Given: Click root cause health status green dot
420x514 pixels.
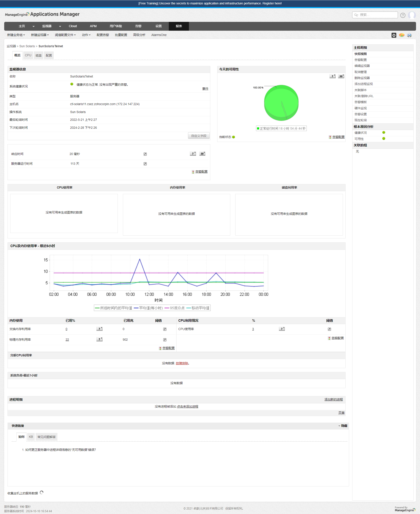Looking at the screenshot, I should coord(384,132).
